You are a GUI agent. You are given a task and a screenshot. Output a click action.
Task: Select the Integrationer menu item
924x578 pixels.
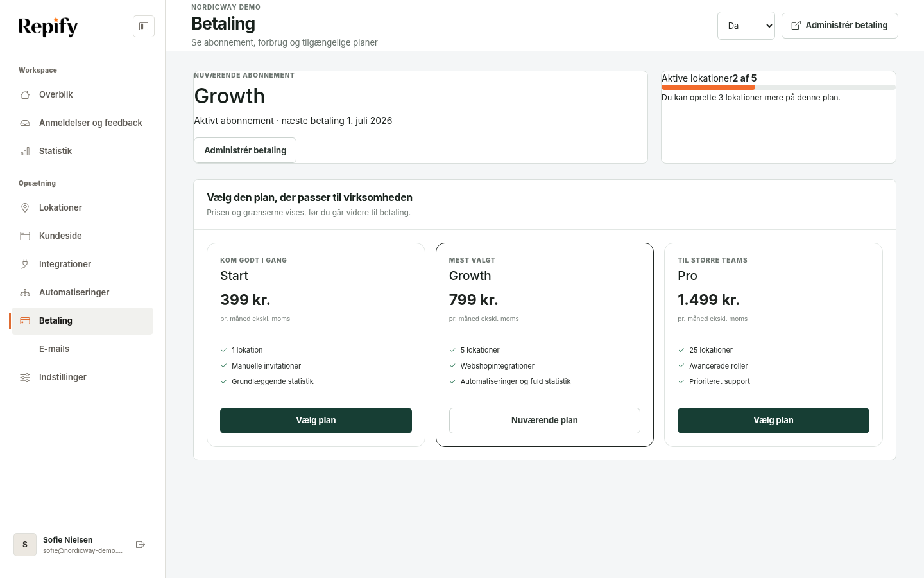[x=82, y=264]
